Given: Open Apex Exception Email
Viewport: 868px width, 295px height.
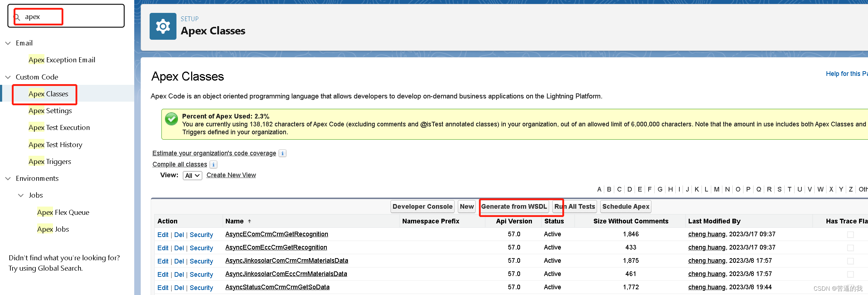Looking at the screenshot, I should click(62, 60).
